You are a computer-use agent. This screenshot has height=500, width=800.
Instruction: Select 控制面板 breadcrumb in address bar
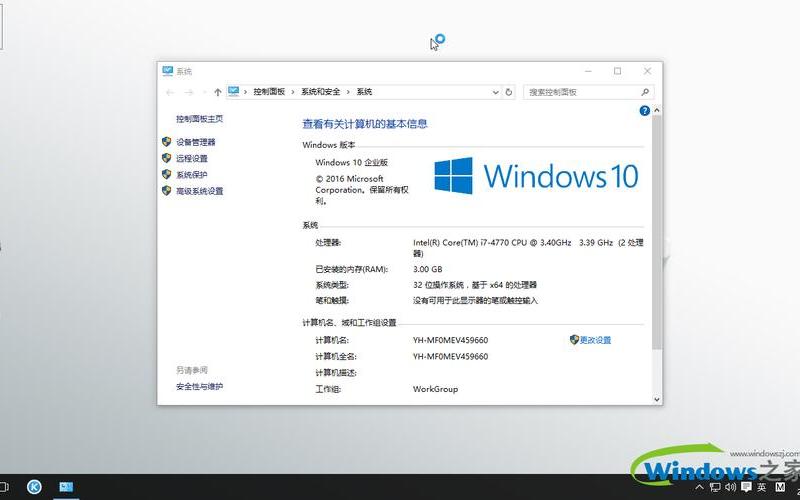point(269,92)
